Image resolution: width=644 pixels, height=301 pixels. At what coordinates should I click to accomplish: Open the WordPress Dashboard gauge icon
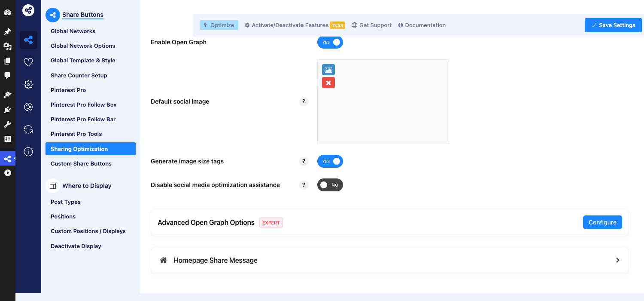[7, 12]
